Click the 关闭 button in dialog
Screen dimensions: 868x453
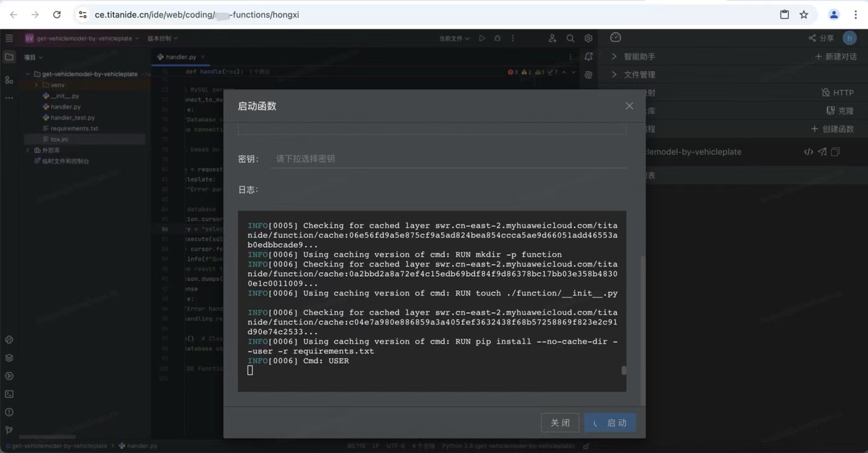(560, 423)
